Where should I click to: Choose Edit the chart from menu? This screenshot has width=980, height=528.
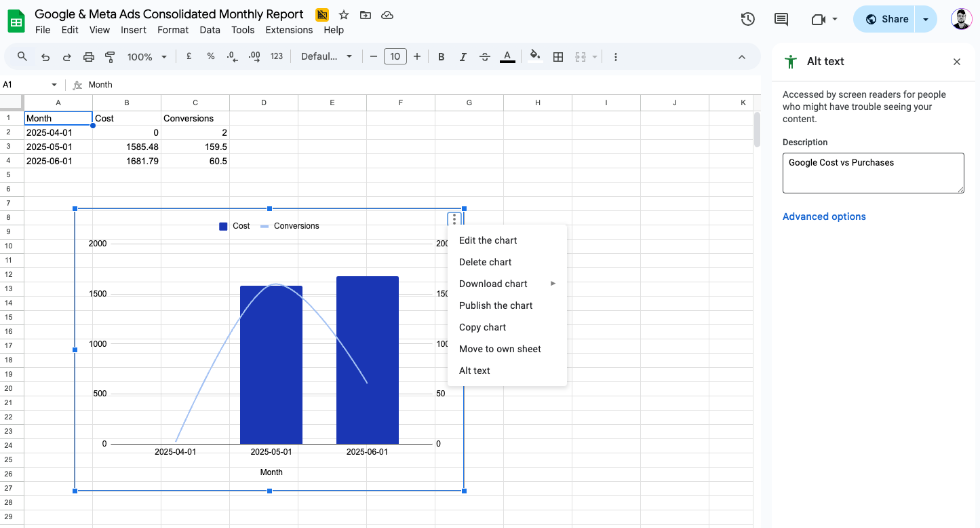coord(507,240)
